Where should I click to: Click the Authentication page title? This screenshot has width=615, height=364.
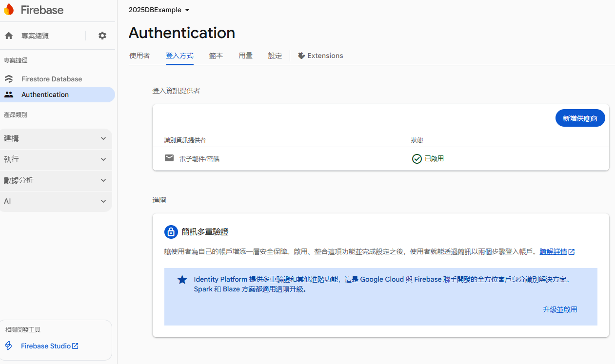point(182,33)
